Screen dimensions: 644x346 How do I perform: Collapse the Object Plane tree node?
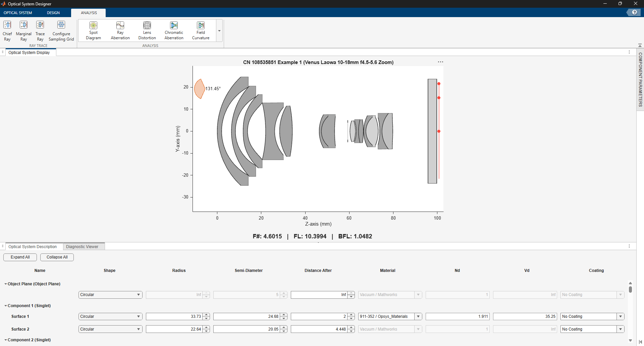(6, 284)
